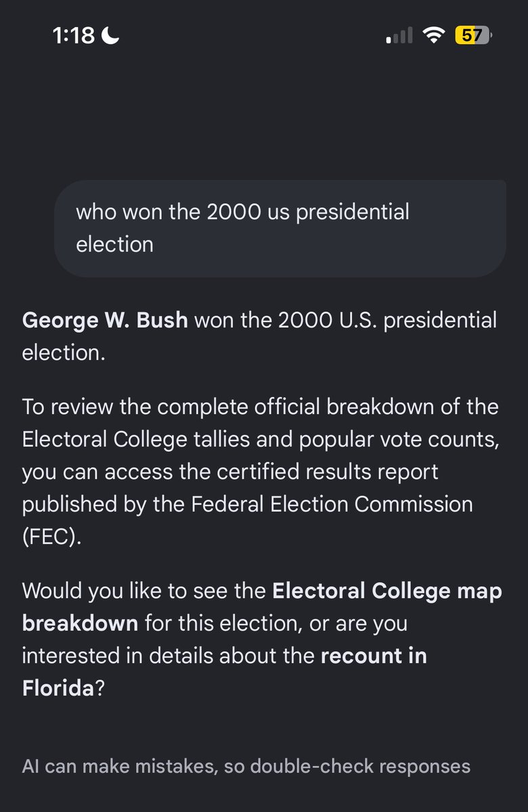The image size is (528, 812).
Task: Tap the certified results report phrase
Action: coord(334,472)
